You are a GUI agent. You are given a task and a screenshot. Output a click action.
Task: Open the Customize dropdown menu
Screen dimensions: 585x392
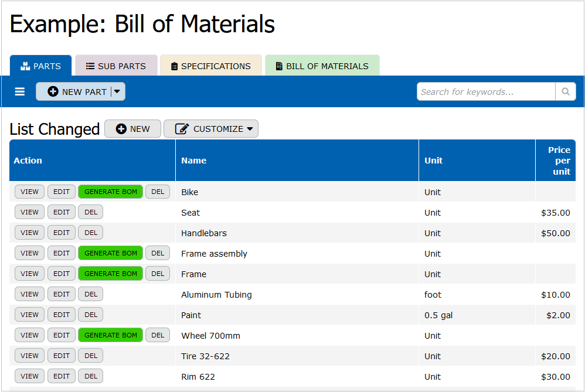click(x=250, y=129)
